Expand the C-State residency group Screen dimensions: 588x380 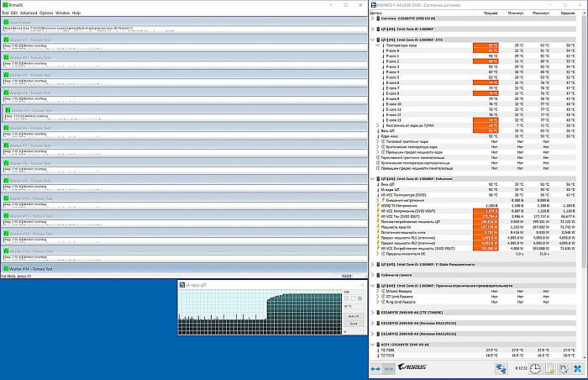372,264
